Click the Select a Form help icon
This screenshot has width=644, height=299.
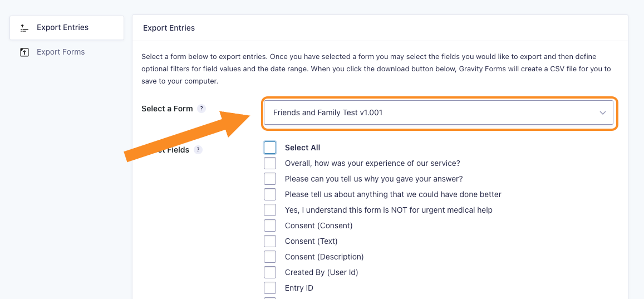click(x=201, y=109)
